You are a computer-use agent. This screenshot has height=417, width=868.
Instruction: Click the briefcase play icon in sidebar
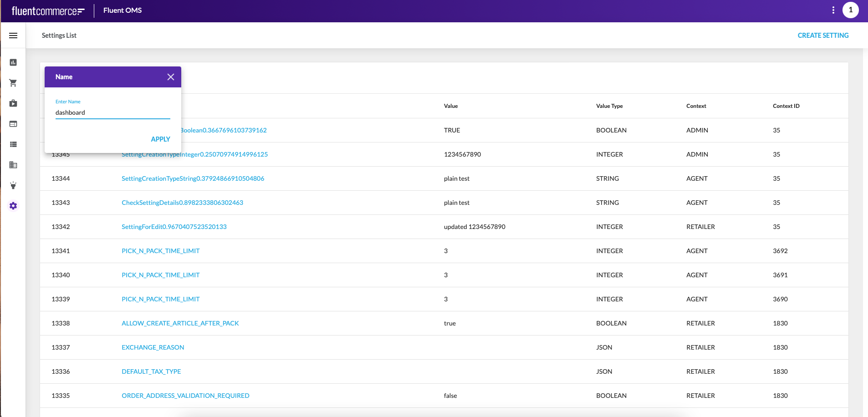[13, 103]
